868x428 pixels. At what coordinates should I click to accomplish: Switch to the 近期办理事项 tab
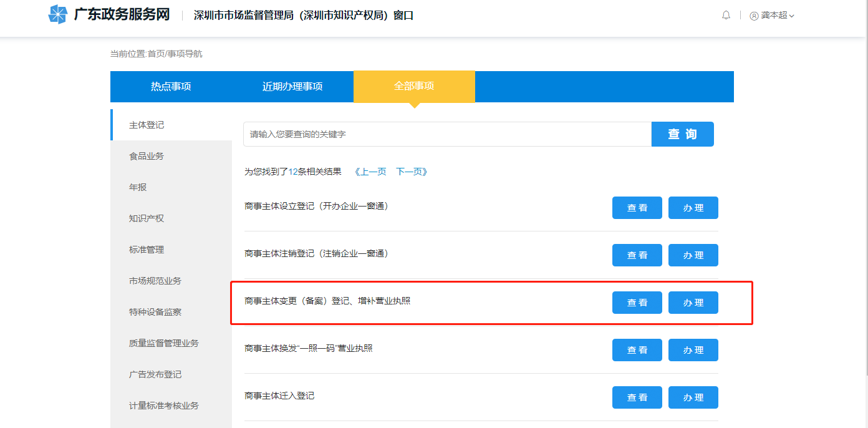pyautogui.click(x=292, y=87)
